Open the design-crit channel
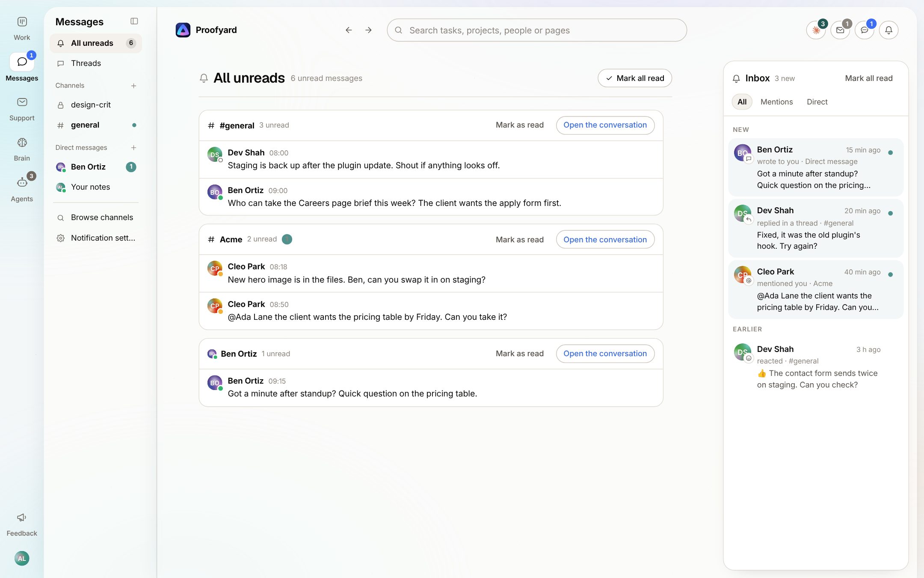Screen dimensions: 924x578 (96, 105)
